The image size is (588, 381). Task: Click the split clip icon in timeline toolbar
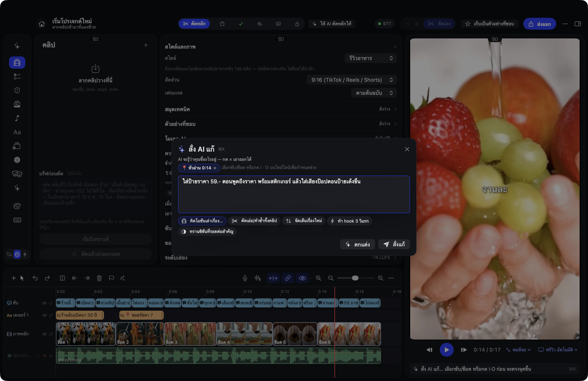tap(62, 278)
